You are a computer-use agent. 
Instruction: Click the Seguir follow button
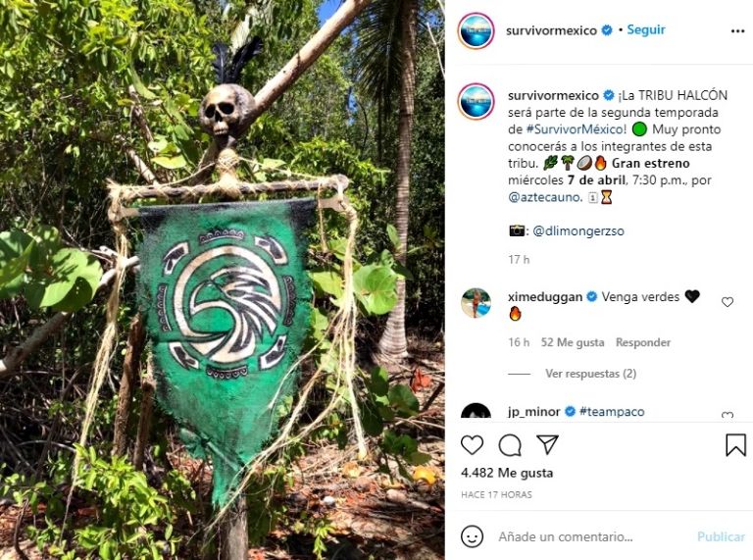(646, 29)
